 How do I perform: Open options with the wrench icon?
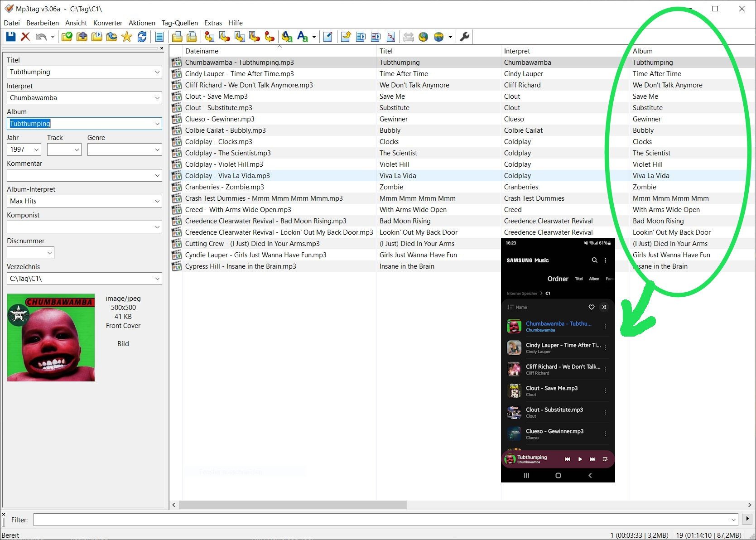(x=465, y=37)
